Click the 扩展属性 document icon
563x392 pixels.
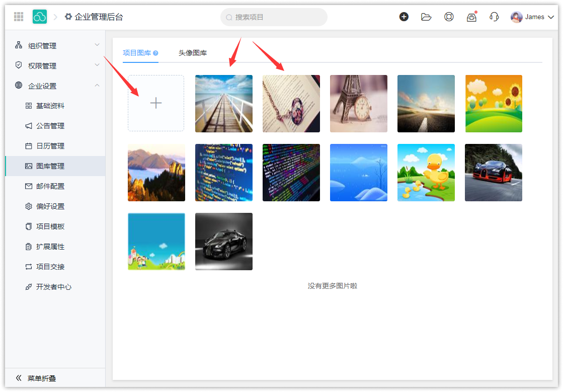click(29, 246)
